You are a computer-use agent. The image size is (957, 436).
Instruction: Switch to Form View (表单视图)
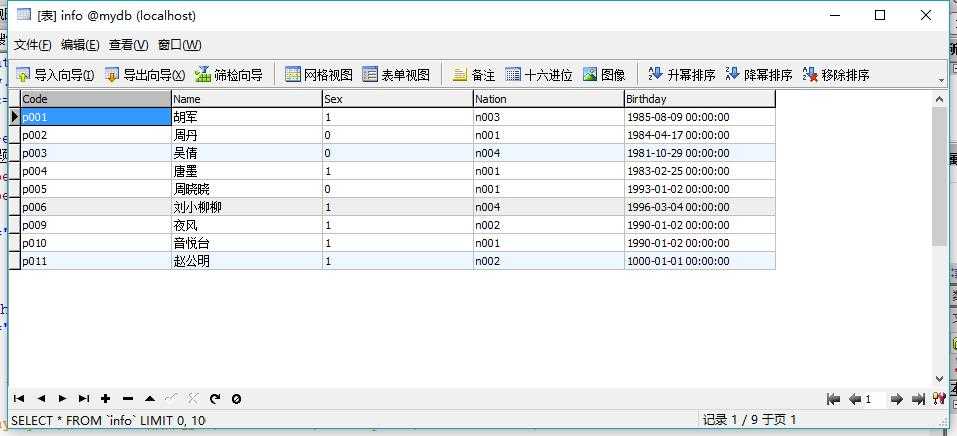pos(396,75)
